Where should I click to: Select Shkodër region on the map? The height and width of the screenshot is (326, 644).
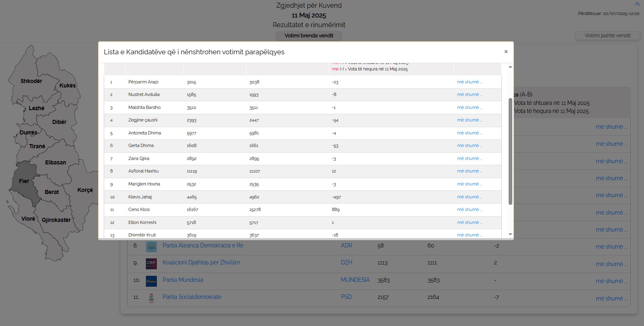coord(31,81)
